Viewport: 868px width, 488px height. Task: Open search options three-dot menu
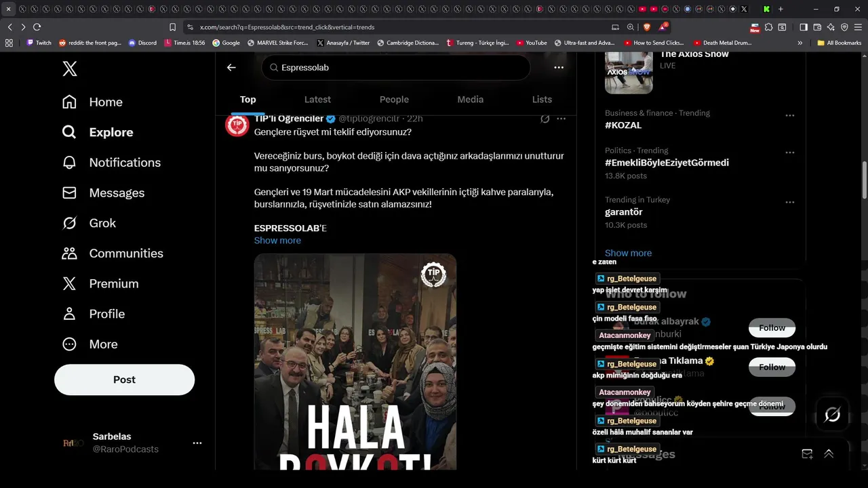(x=559, y=67)
